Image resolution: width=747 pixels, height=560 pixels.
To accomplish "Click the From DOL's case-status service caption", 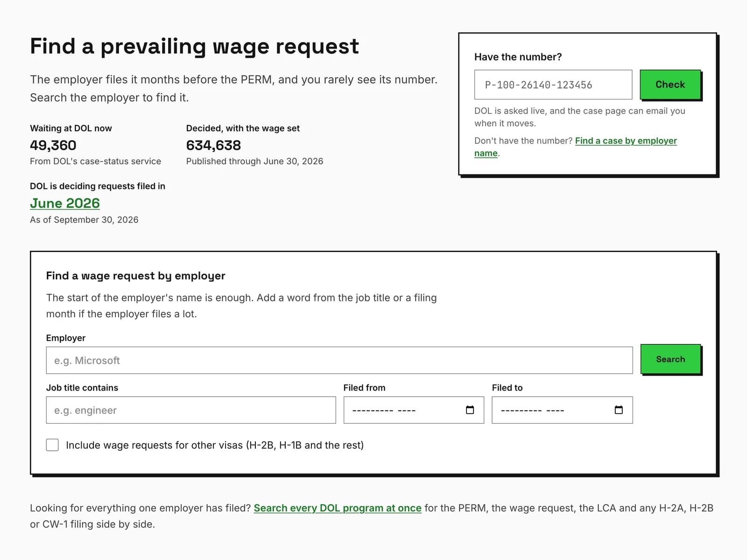I will point(95,161).
